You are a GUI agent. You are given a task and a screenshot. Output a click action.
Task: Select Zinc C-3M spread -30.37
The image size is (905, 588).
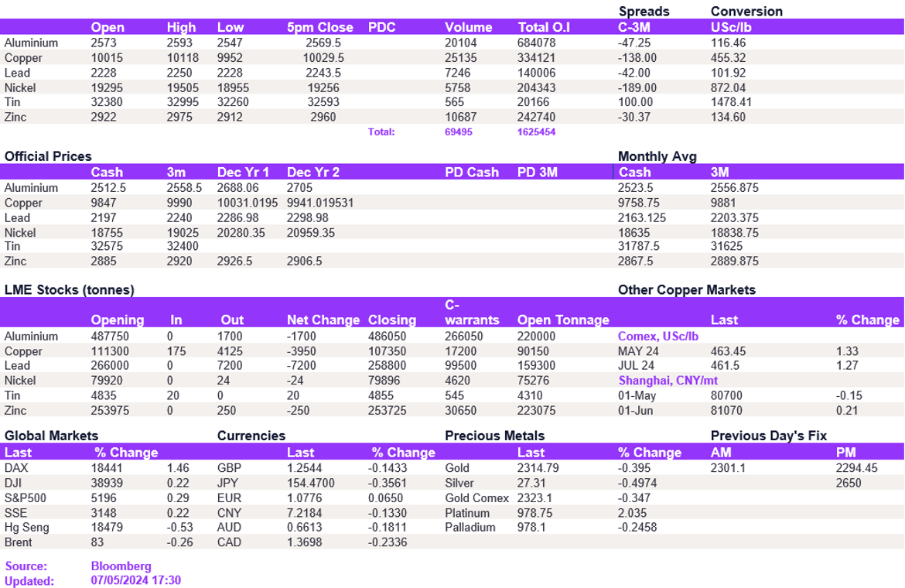633,117
